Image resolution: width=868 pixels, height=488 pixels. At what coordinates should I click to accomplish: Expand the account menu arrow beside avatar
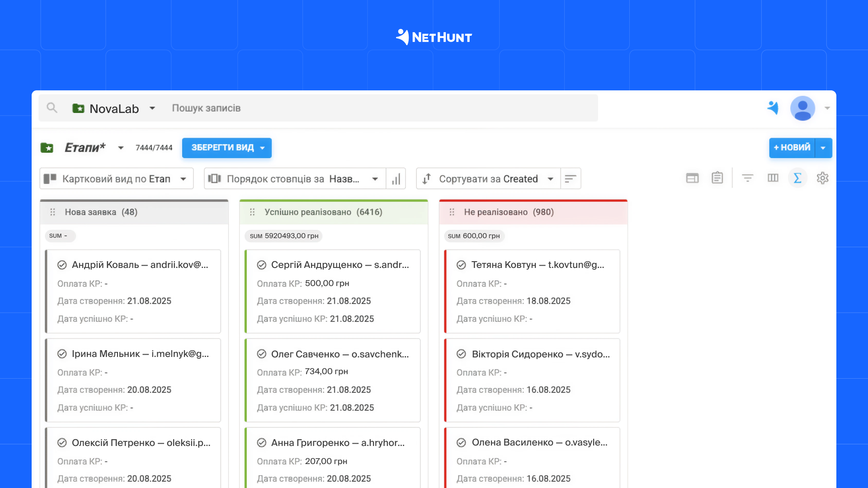pyautogui.click(x=827, y=108)
